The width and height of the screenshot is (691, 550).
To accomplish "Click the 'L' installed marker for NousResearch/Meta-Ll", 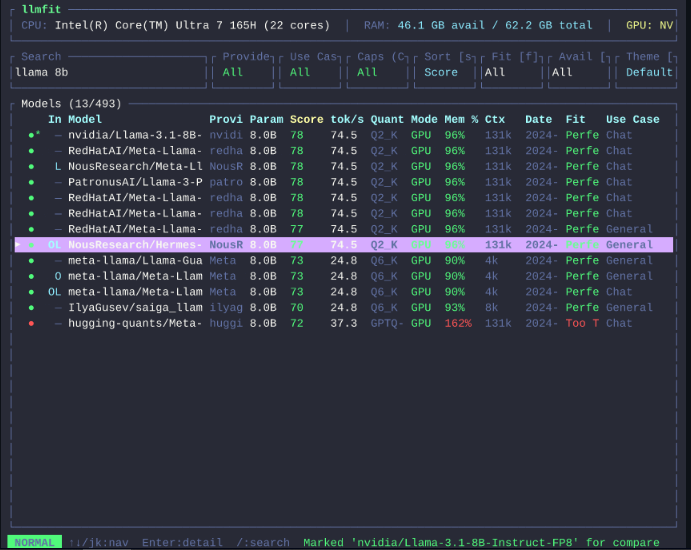I will (x=58, y=167).
